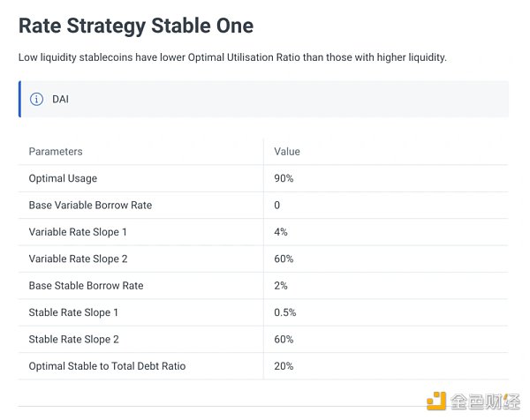530x420 pixels.
Task: Click the orange Jinse Finance logo icon
Action: click(x=436, y=401)
